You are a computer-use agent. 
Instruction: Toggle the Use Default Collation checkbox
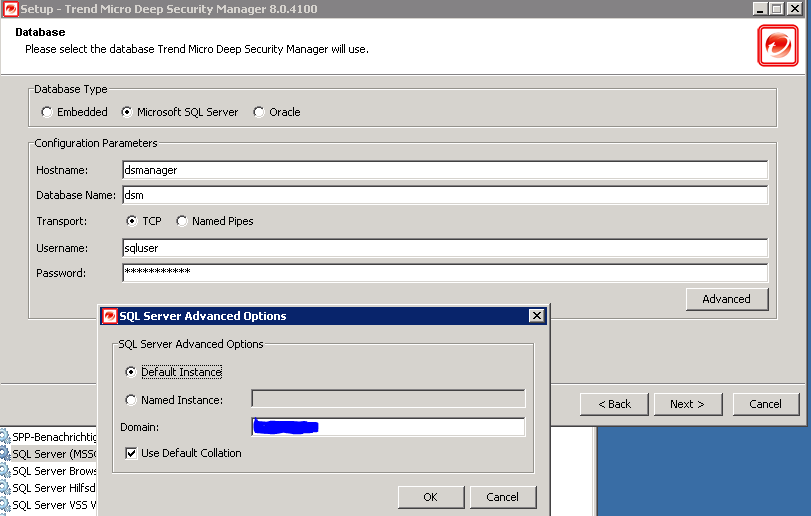[x=131, y=453]
